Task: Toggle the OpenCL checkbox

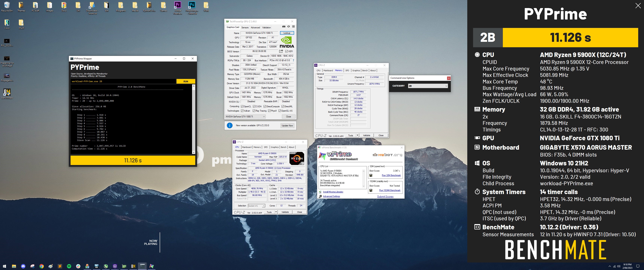Action: [242, 106]
